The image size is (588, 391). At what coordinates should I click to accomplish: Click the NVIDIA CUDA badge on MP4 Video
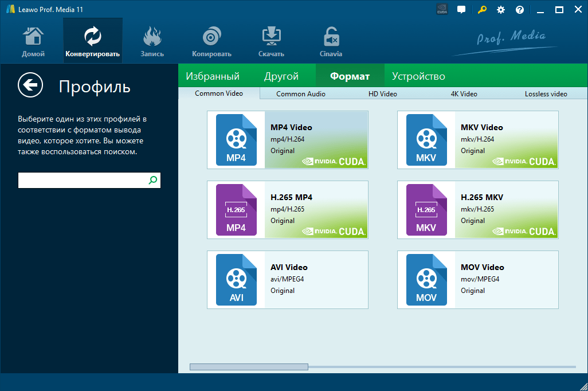(334, 161)
